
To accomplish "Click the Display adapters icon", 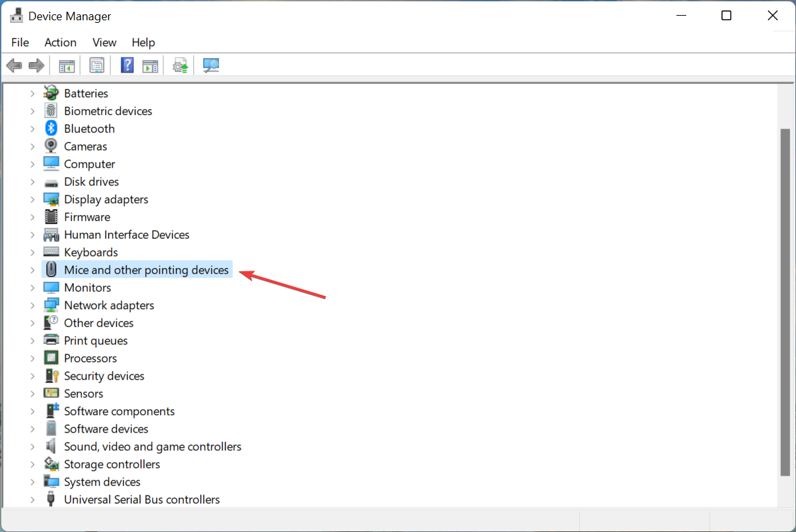I will (51, 199).
